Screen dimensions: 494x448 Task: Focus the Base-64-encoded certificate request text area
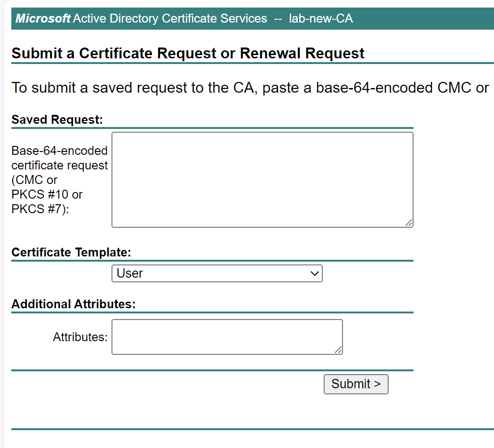pyautogui.click(x=262, y=179)
